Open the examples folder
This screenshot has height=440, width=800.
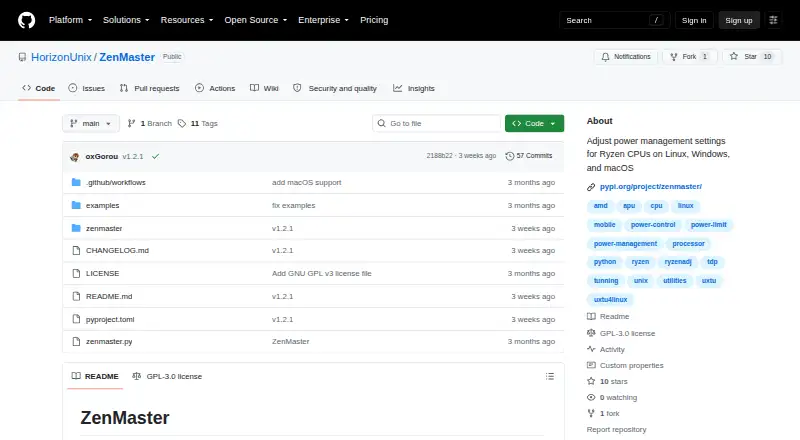pyautogui.click(x=103, y=205)
